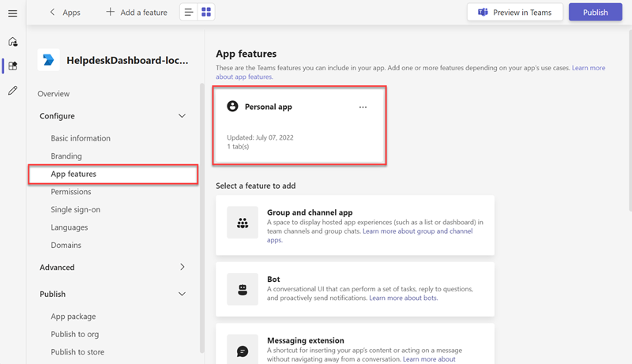The width and height of the screenshot is (632, 364).
Task: Click the HelpdeskDashboard app logo
Action: [49, 60]
